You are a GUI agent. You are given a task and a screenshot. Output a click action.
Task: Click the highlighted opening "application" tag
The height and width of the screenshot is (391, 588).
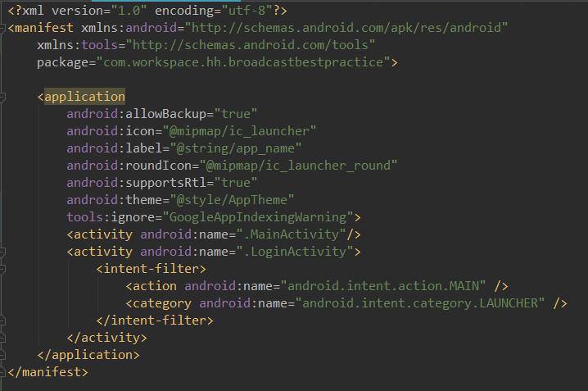(84, 97)
